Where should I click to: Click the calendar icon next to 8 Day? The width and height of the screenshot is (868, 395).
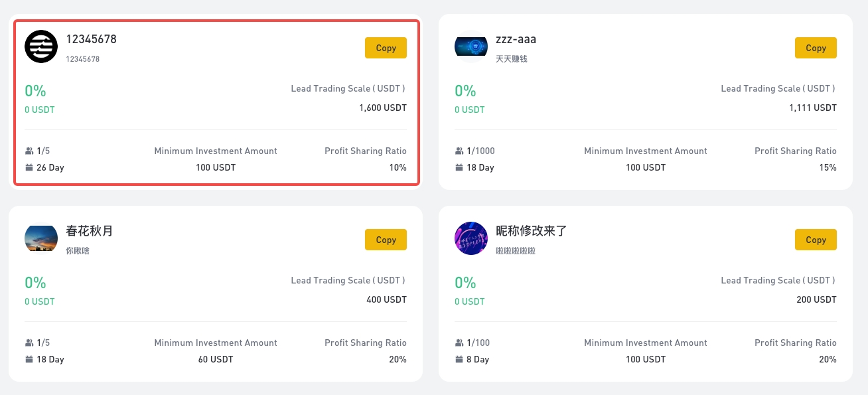[x=459, y=359]
